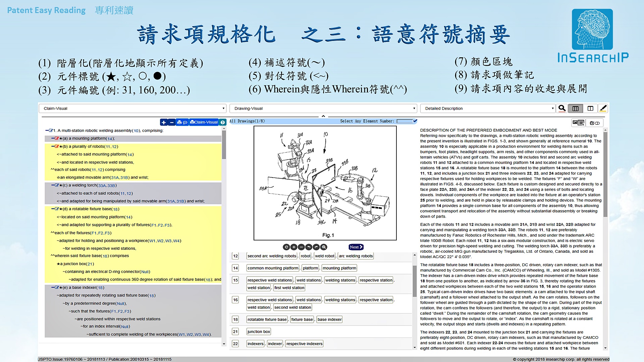The image size is (644, 362).
Task: Toggle image and text view button
Action: [x=578, y=123]
